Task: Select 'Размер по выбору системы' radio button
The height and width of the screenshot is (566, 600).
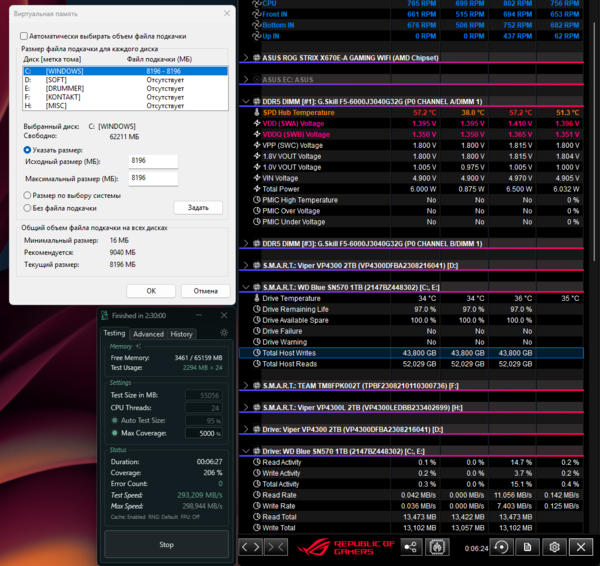Action: (x=27, y=196)
